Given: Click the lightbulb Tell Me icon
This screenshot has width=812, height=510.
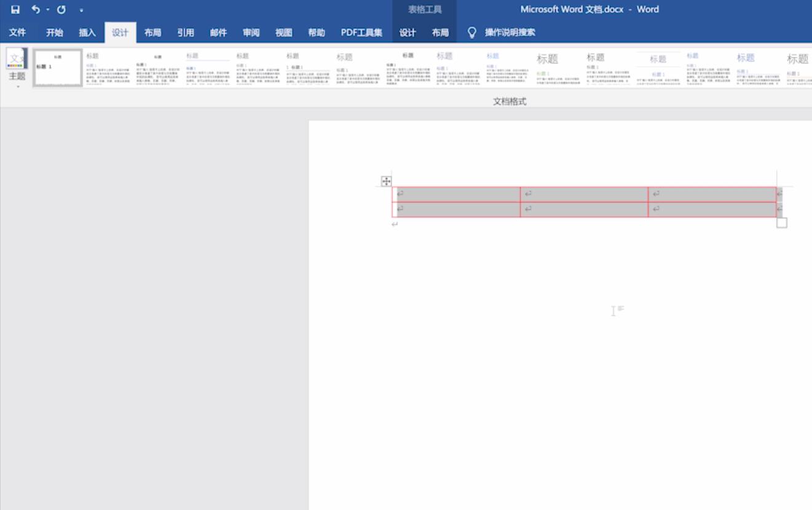Looking at the screenshot, I should (x=471, y=33).
